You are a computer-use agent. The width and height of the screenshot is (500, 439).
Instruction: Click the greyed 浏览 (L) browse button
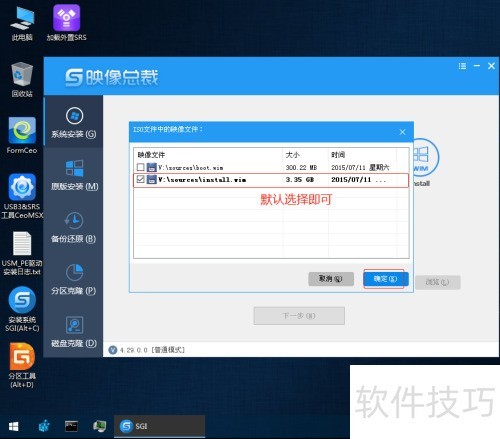pos(438,282)
